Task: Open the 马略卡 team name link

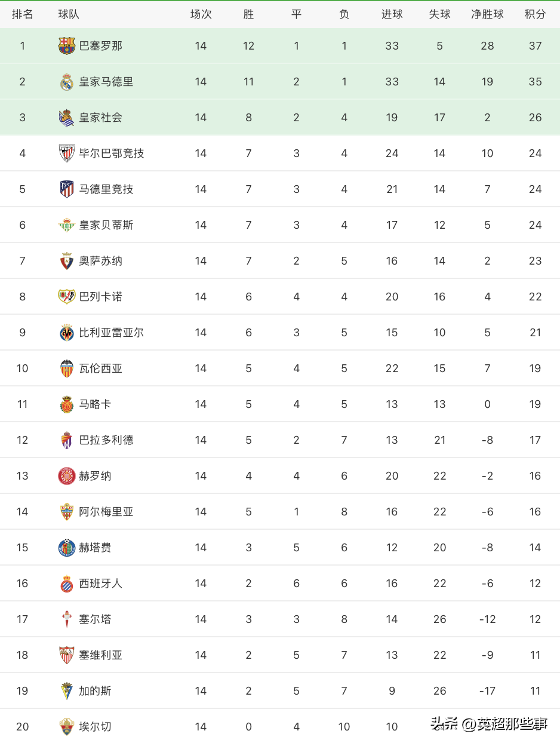Action: coord(95,404)
